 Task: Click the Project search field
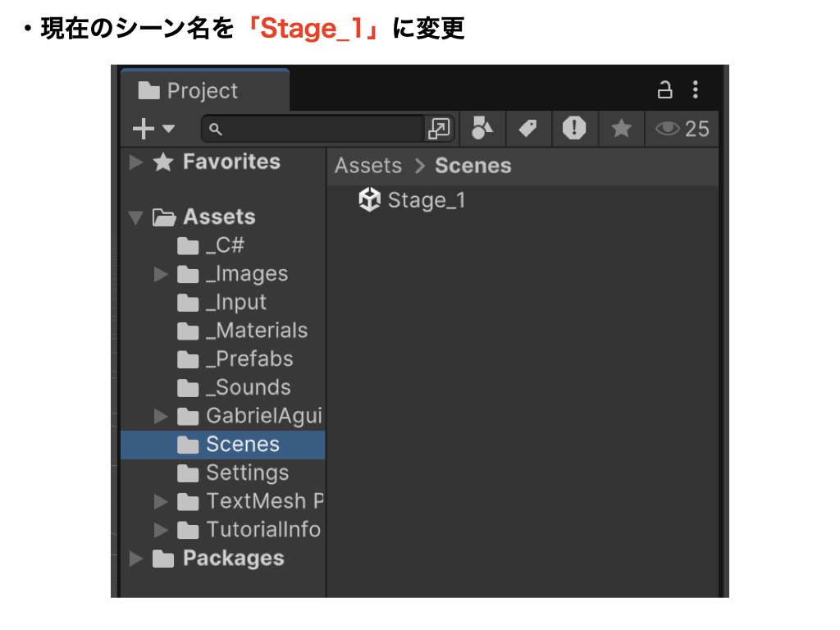tap(316, 129)
